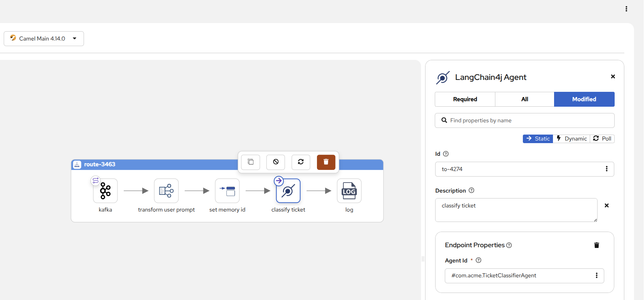Click the Find properties by name field
The image size is (644, 300).
pos(524,120)
